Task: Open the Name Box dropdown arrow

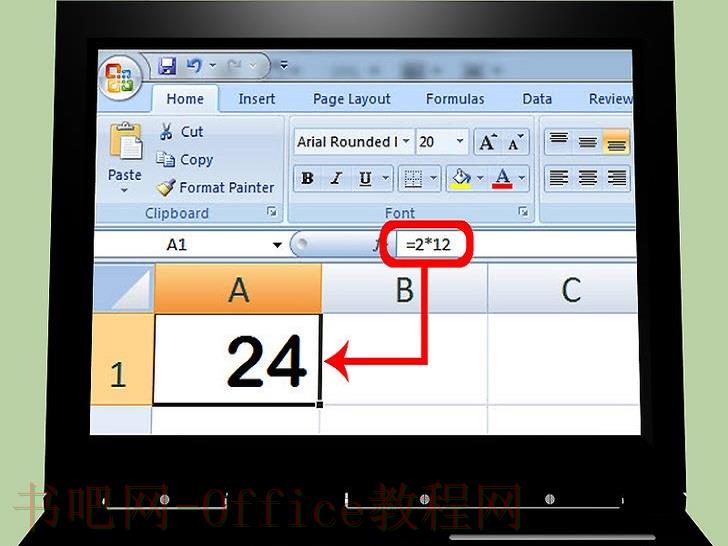Action: click(277, 245)
